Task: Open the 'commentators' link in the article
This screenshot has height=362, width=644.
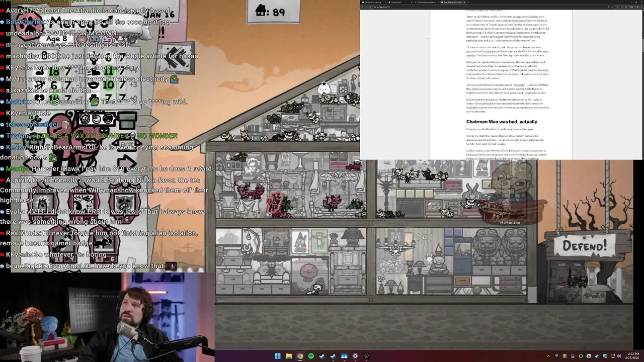Action: click(x=519, y=21)
